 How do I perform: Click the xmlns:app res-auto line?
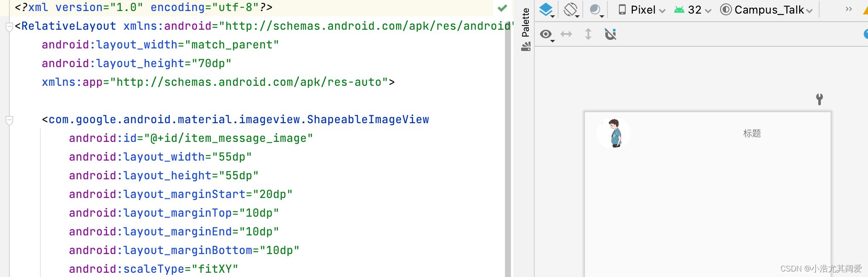(218, 82)
